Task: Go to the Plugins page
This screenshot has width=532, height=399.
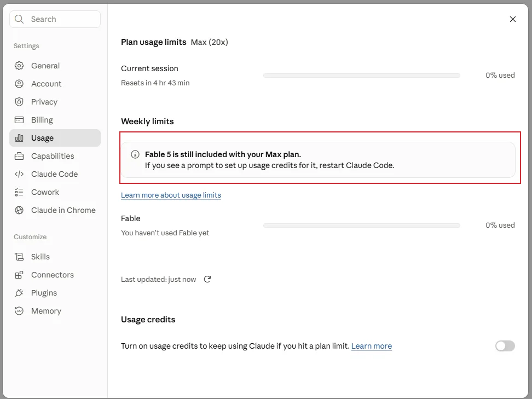Action: click(x=55, y=293)
